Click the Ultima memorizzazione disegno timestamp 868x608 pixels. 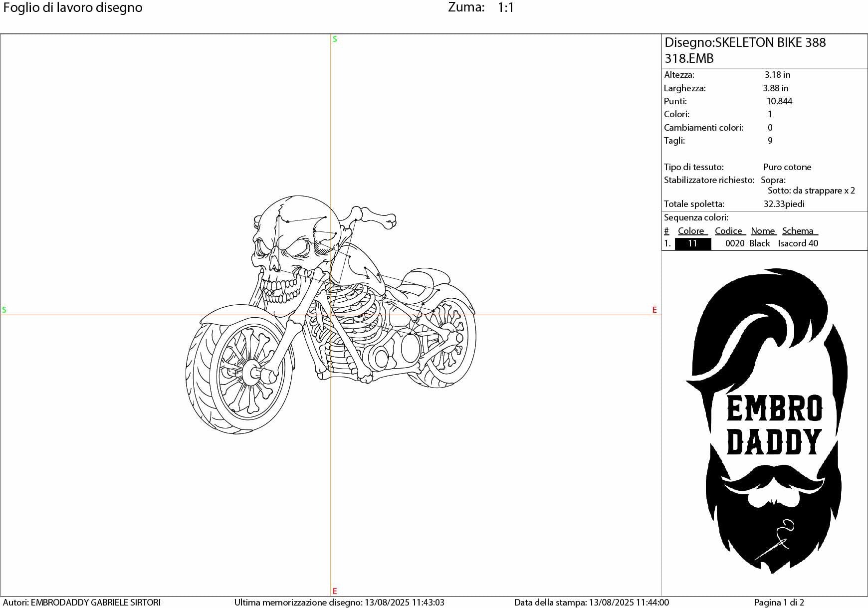(x=340, y=602)
